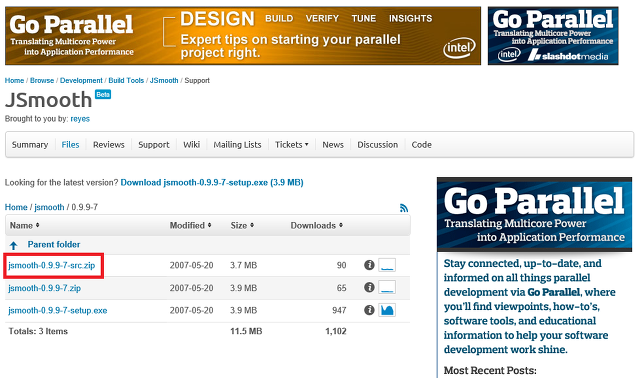The height and width of the screenshot is (378, 644).
Task: Sort files by Size column
Action: [242, 225]
